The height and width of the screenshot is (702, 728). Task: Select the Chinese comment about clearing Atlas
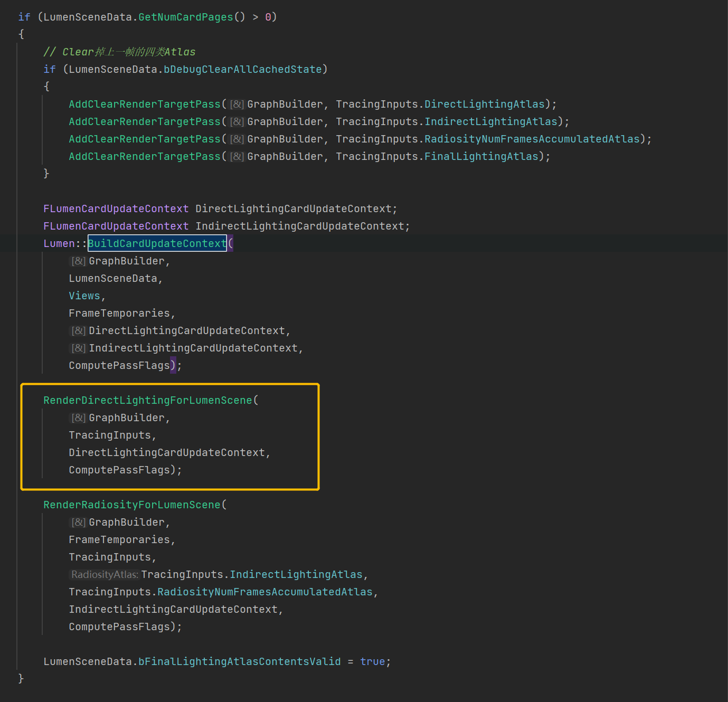[x=119, y=52]
